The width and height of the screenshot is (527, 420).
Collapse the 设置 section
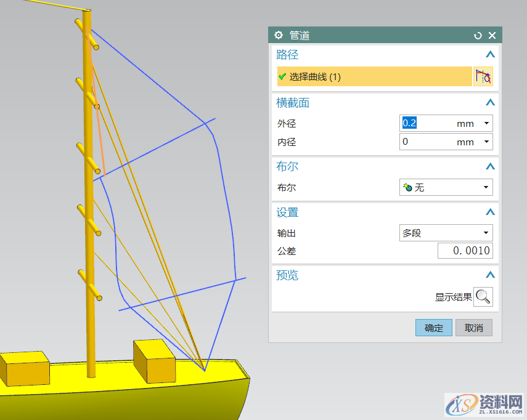coord(490,212)
